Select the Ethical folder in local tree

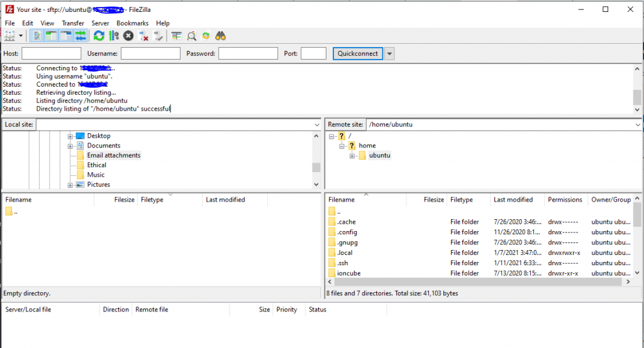point(96,165)
